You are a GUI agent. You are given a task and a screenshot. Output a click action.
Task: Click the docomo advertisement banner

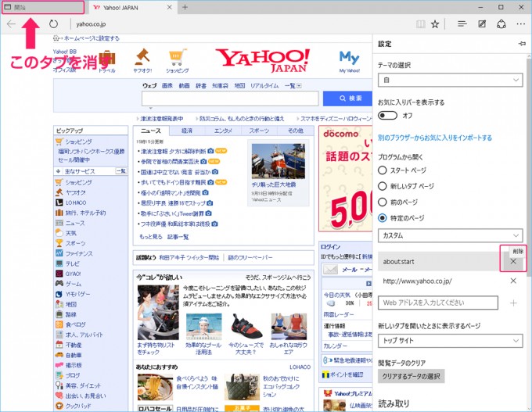click(x=345, y=179)
